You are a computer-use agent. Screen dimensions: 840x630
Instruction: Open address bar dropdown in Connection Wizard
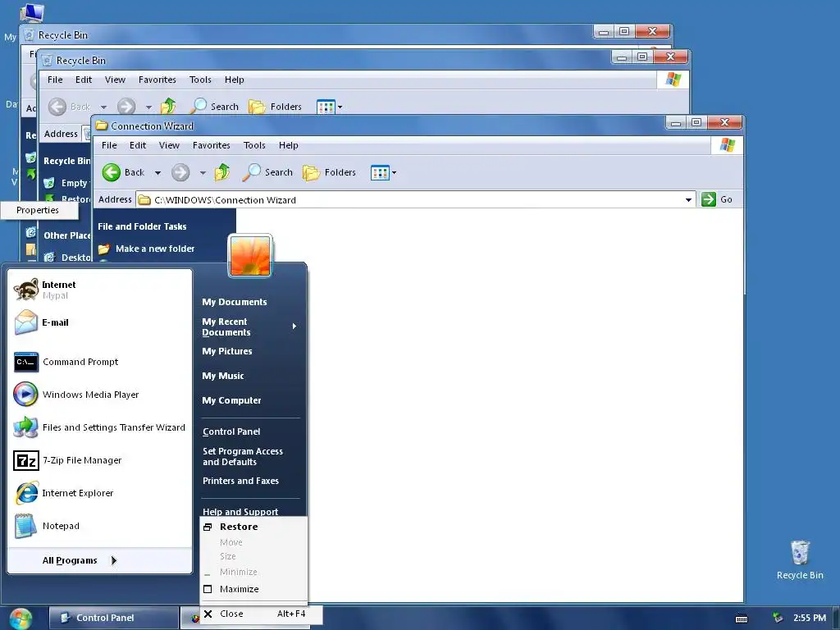[688, 200]
